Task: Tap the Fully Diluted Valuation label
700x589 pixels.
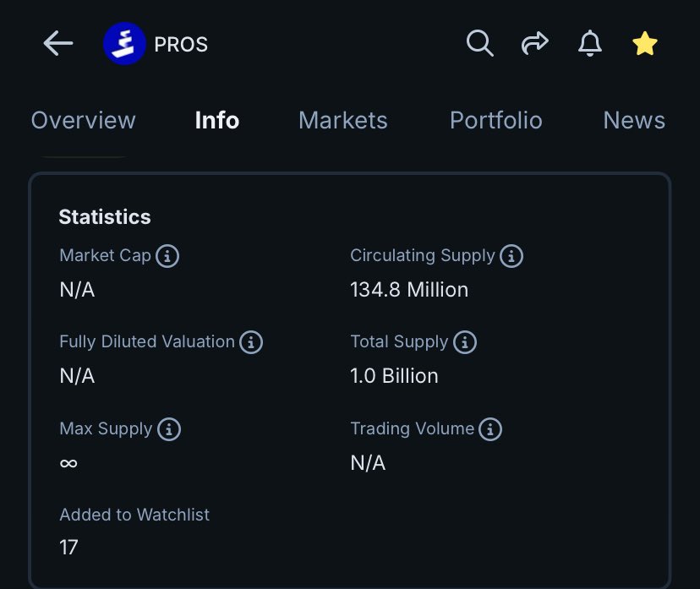Action: coord(147,341)
